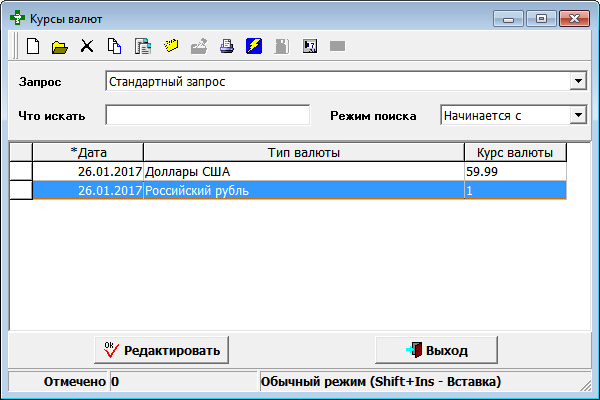
Task: Minimize the Курсы валют window
Action: pyautogui.click(x=508, y=19)
